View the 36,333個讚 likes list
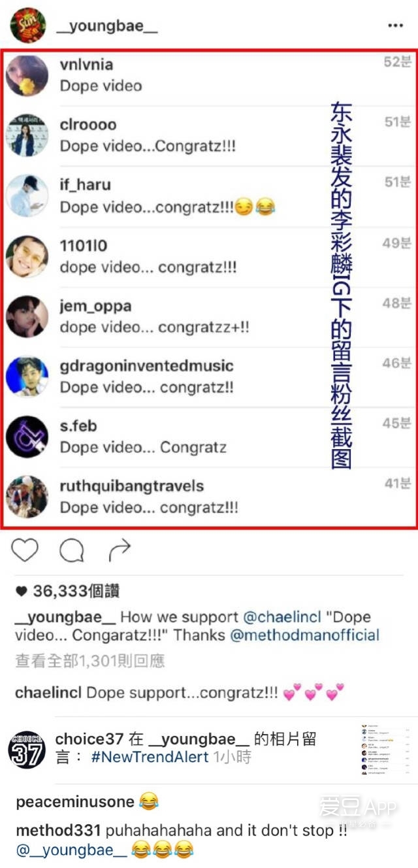418x868 pixels. [x=67, y=591]
